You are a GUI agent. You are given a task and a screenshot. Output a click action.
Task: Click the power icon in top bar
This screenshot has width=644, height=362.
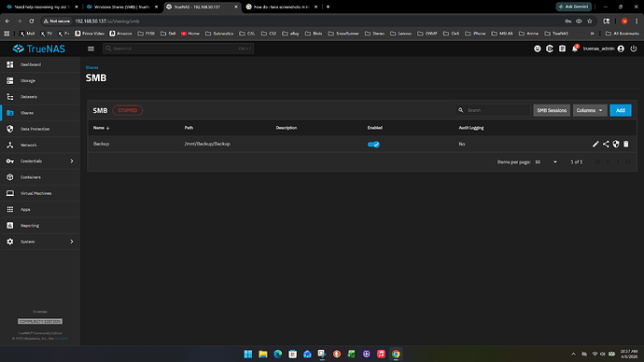pos(634,49)
